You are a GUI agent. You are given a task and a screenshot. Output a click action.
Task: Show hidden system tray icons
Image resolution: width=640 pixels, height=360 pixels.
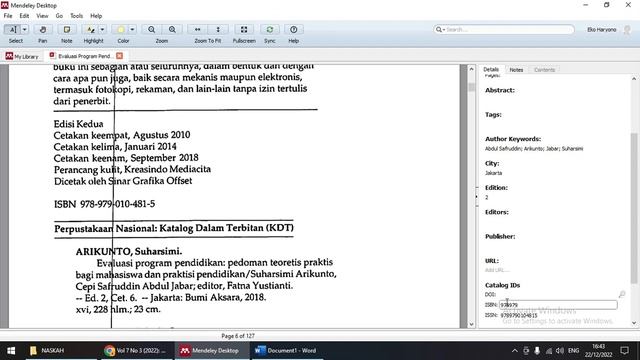(515, 351)
